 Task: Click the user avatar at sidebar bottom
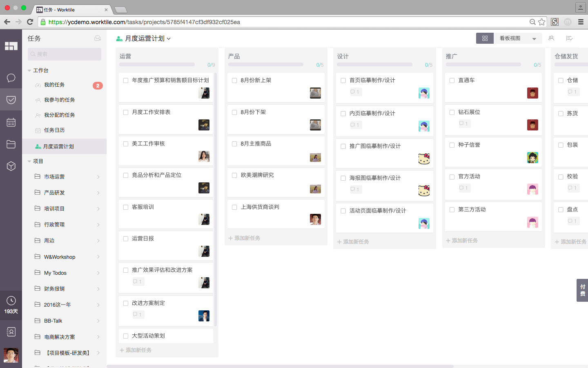click(x=11, y=355)
